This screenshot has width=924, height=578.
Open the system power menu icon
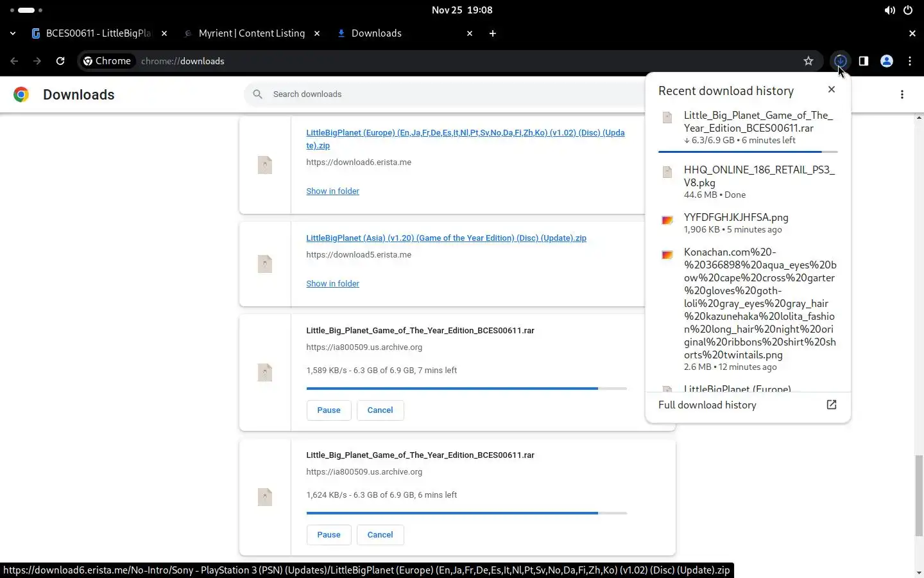[x=908, y=10]
